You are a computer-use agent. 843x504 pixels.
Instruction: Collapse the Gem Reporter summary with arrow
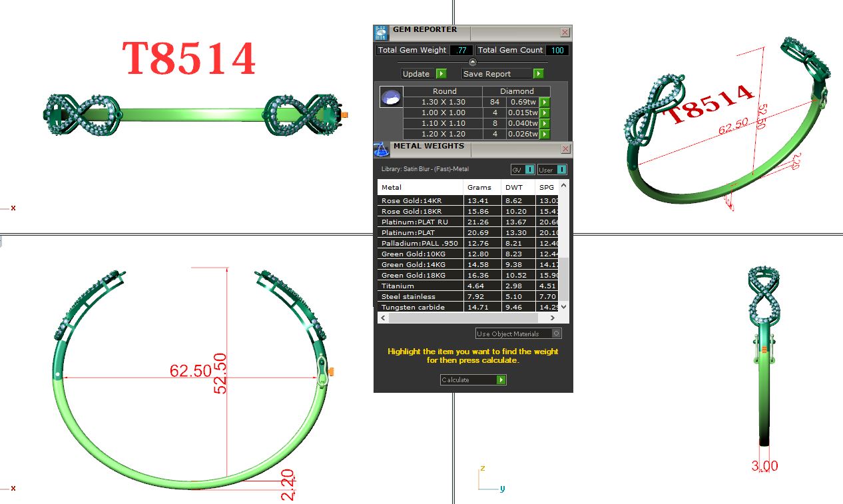click(x=473, y=62)
